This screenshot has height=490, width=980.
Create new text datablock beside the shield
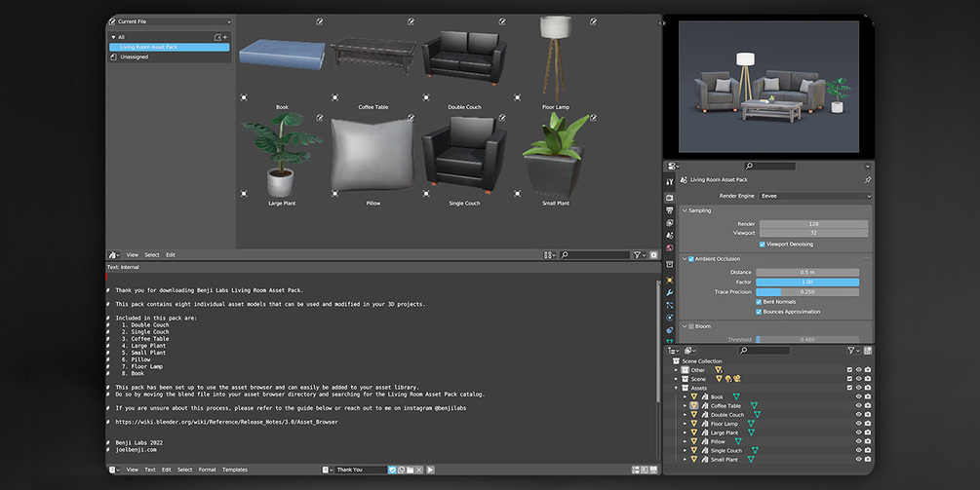coord(401,470)
